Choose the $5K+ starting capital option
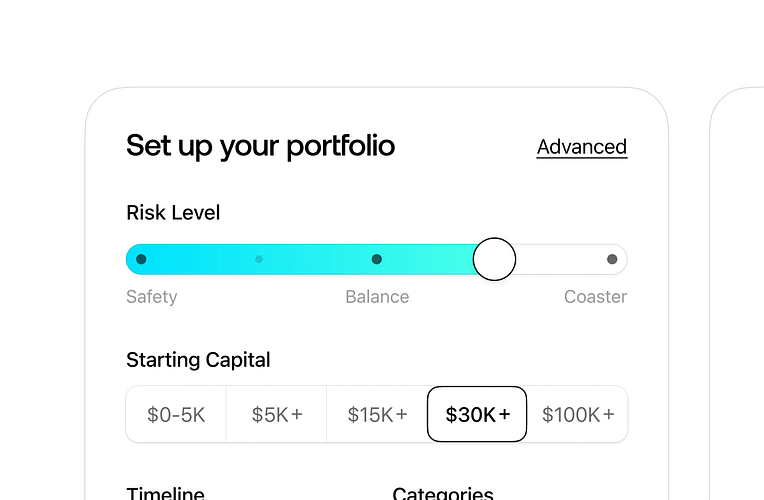Screen dimensions: 764x500 277,414
